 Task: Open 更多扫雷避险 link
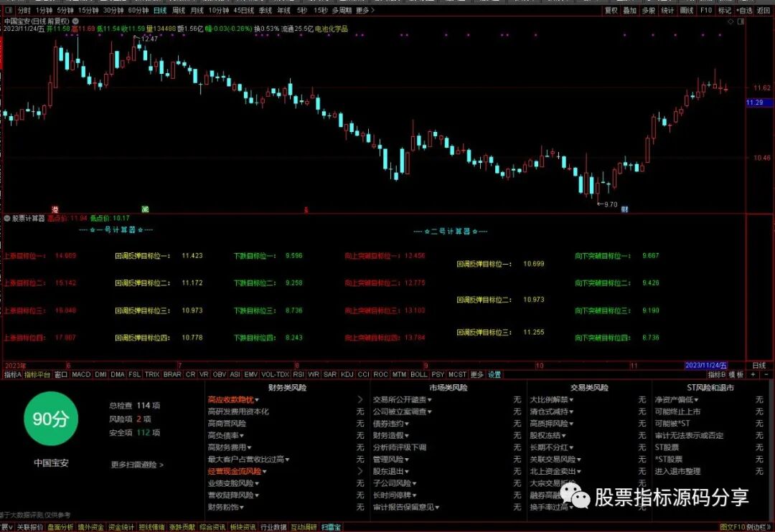(137, 465)
